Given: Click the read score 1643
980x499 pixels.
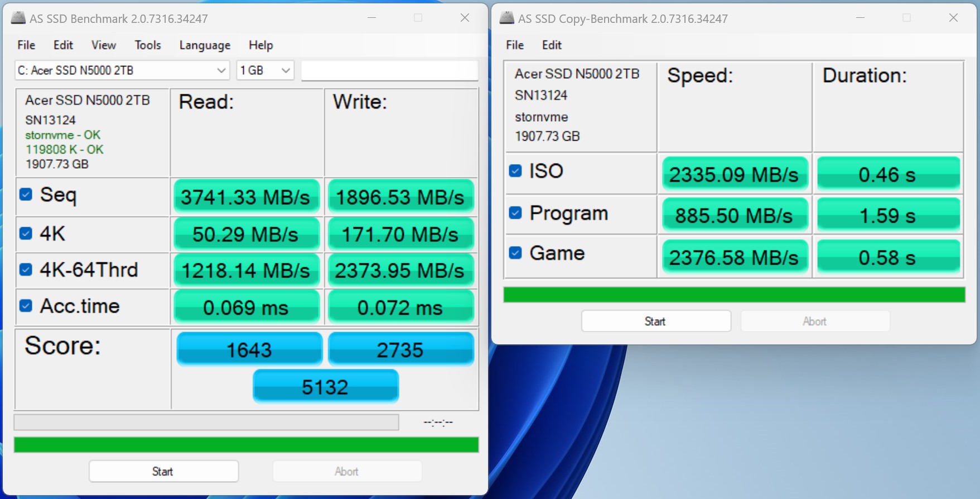Looking at the screenshot, I should click(249, 349).
